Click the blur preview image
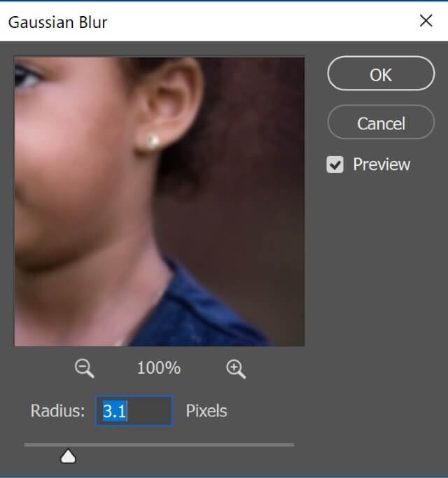Screen dimensions: 448x478 click(159, 202)
